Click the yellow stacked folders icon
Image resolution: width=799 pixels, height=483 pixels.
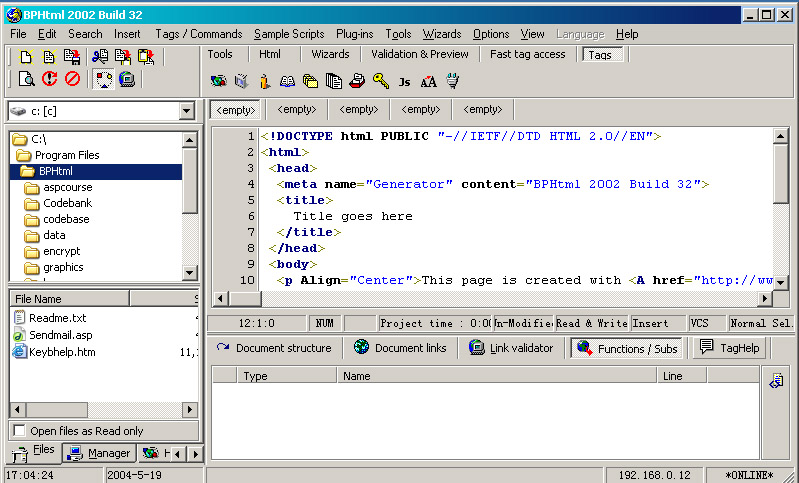pos(310,81)
